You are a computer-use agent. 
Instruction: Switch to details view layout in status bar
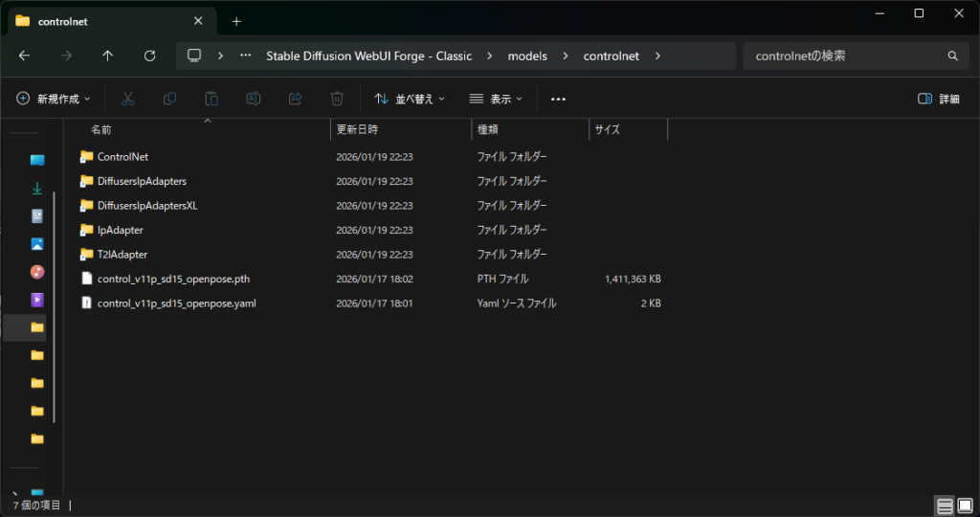945,506
